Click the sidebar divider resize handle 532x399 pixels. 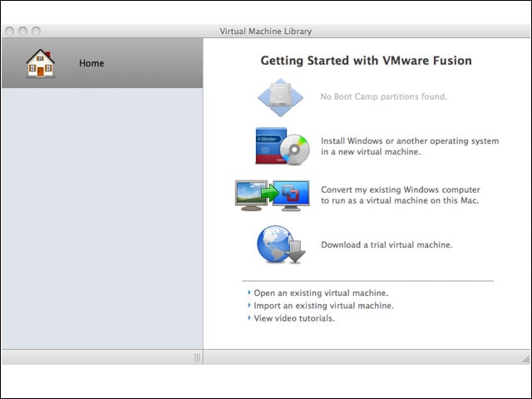click(x=197, y=357)
